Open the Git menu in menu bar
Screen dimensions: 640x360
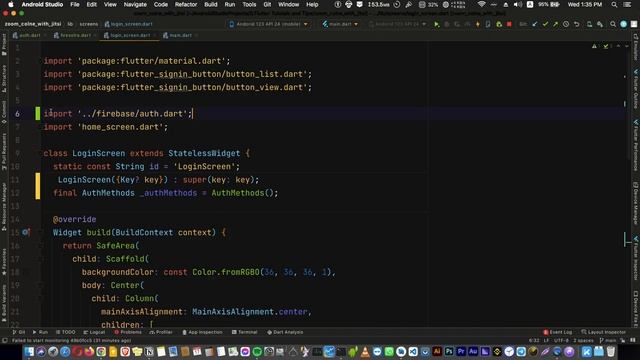coord(267,4)
